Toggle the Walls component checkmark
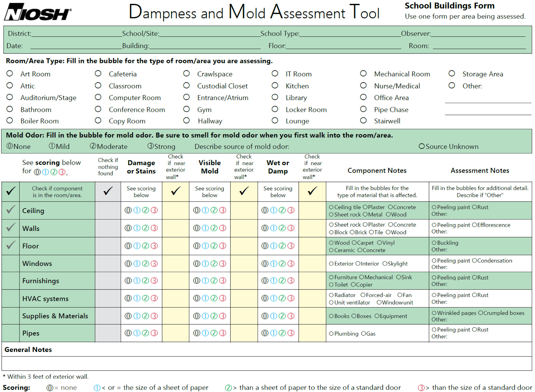Image resolution: width=535 pixels, height=392 pixels. (11, 228)
